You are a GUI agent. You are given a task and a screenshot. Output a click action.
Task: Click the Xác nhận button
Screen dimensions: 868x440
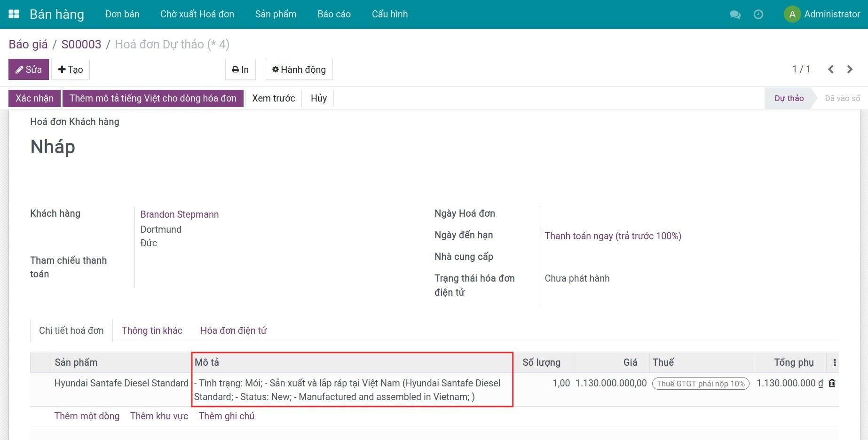(34, 98)
